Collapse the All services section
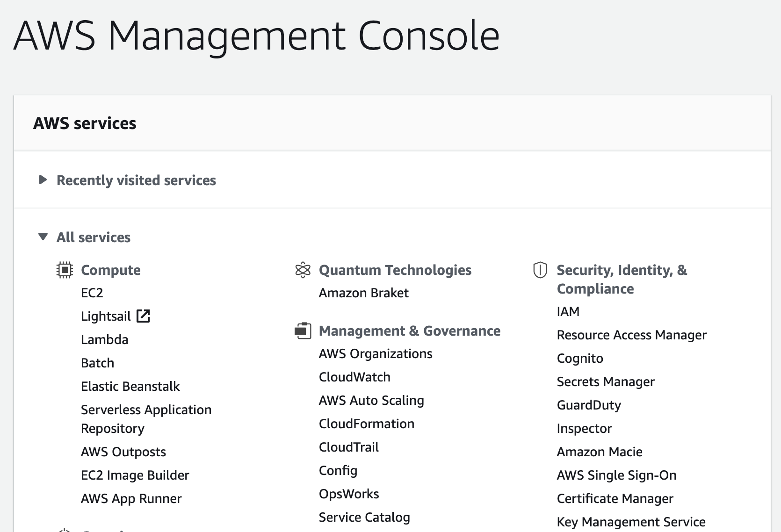Screen dimensions: 781x532 pos(43,237)
